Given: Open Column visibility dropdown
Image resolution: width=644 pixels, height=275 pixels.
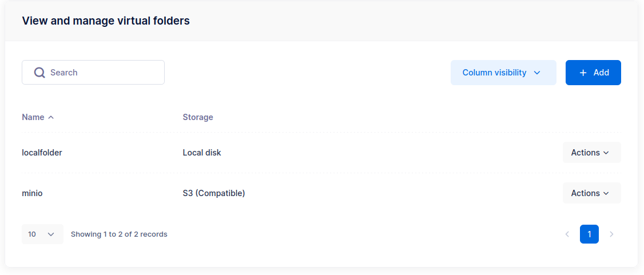Looking at the screenshot, I should coord(503,73).
